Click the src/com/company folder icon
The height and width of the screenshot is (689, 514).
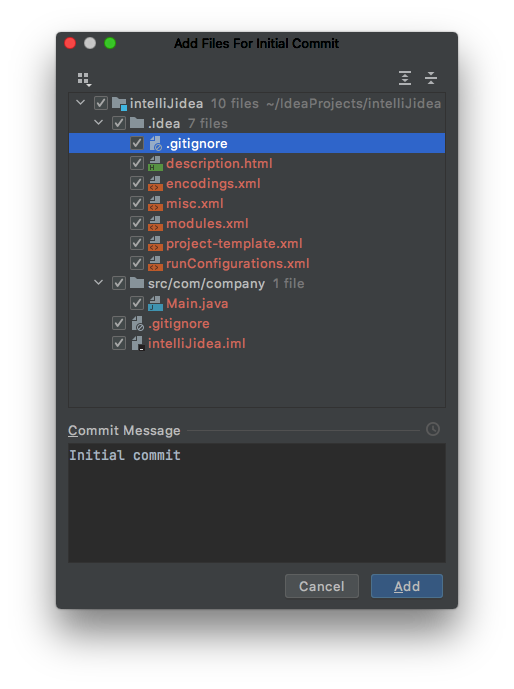coord(137,283)
